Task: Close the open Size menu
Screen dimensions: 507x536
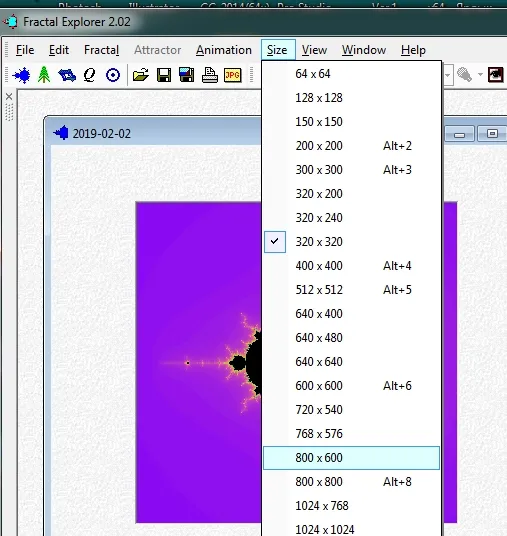Action: (277, 50)
